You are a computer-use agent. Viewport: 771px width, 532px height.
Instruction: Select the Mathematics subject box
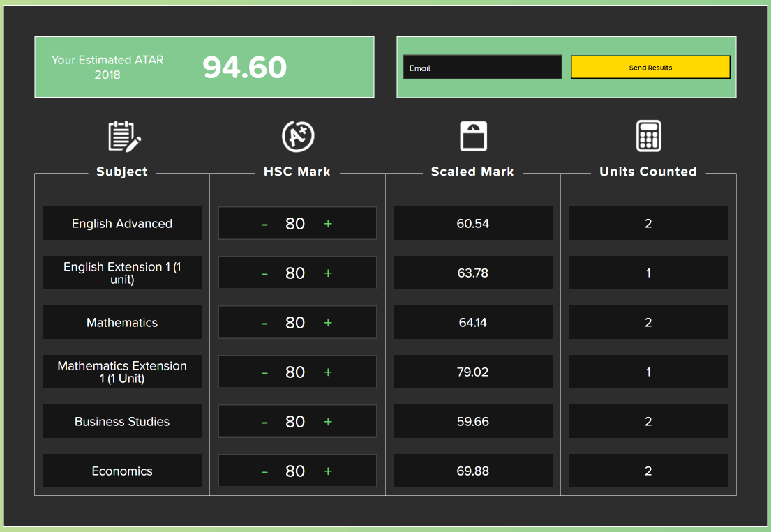(x=122, y=323)
